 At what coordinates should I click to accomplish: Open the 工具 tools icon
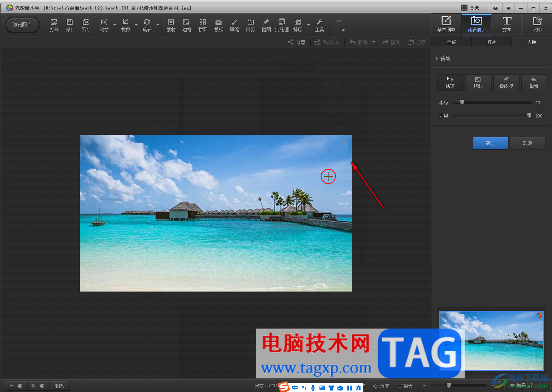319,25
